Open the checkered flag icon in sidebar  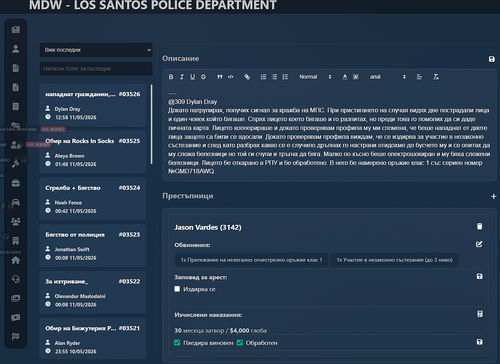[x=15, y=337]
